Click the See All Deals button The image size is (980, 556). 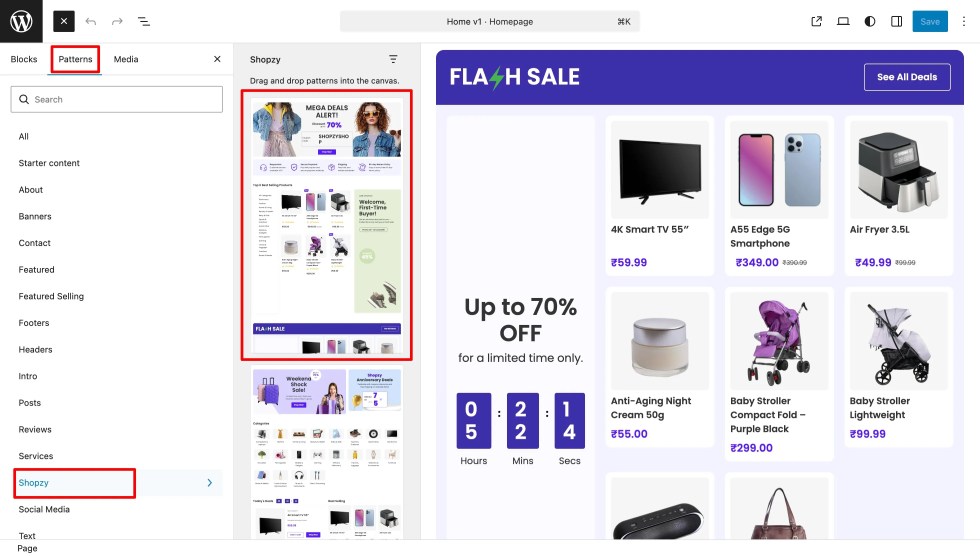pos(907,77)
